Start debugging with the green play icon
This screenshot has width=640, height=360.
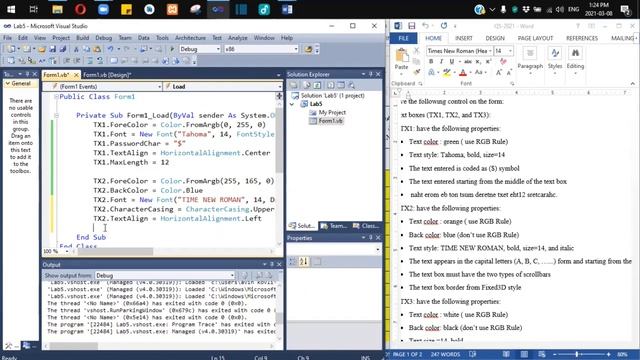(172, 49)
